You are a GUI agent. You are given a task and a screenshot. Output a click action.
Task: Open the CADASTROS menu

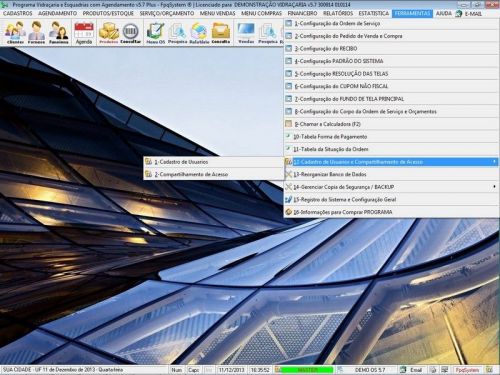click(18, 13)
